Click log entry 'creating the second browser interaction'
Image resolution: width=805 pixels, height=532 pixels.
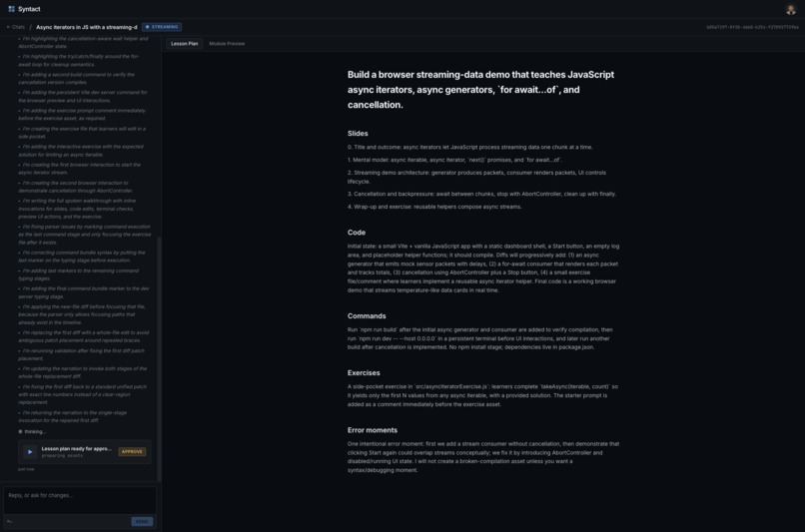(76, 187)
